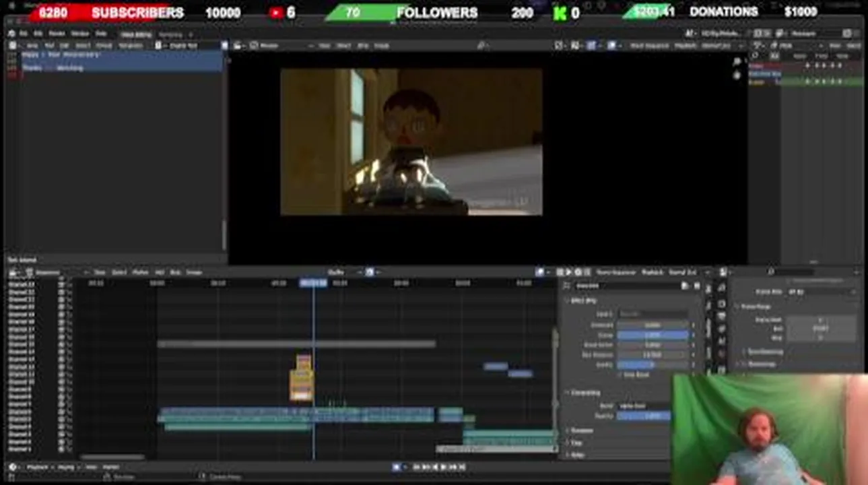Edit the Frame Start field
The width and height of the screenshot is (868, 485).
pos(821,320)
